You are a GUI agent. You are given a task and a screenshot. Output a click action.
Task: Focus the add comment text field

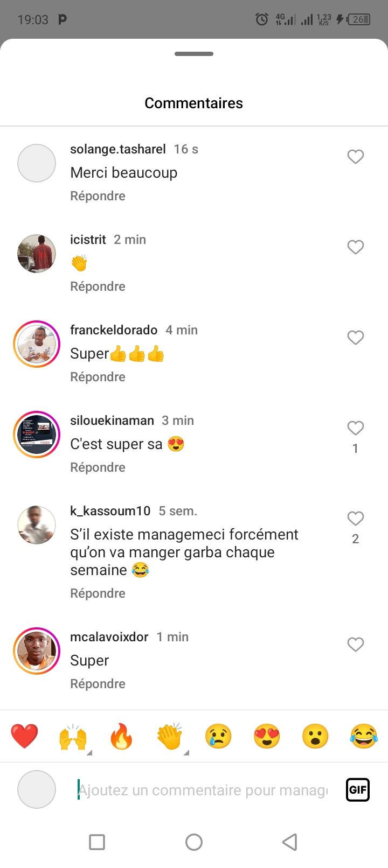pyautogui.click(x=203, y=790)
